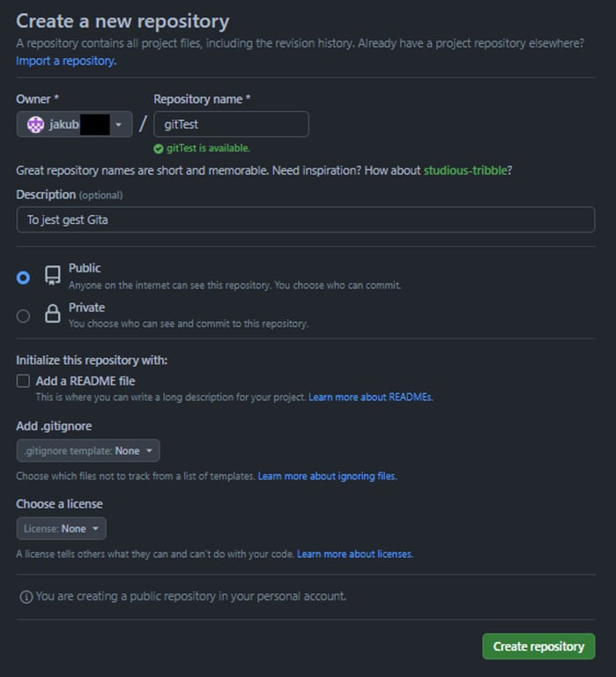Click the owner avatar icon
Image resolution: width=616 pixels, height=677 pixels.
(x=35, y=125)
